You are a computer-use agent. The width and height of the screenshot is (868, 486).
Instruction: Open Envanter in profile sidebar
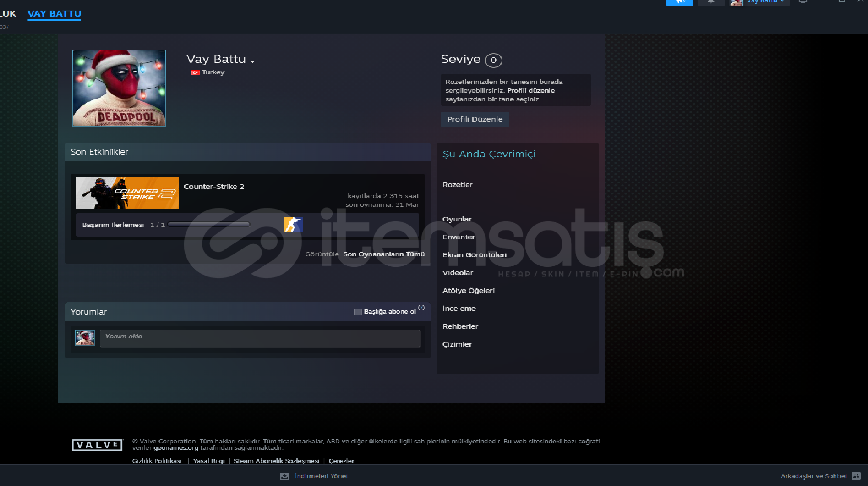[459, 237]
